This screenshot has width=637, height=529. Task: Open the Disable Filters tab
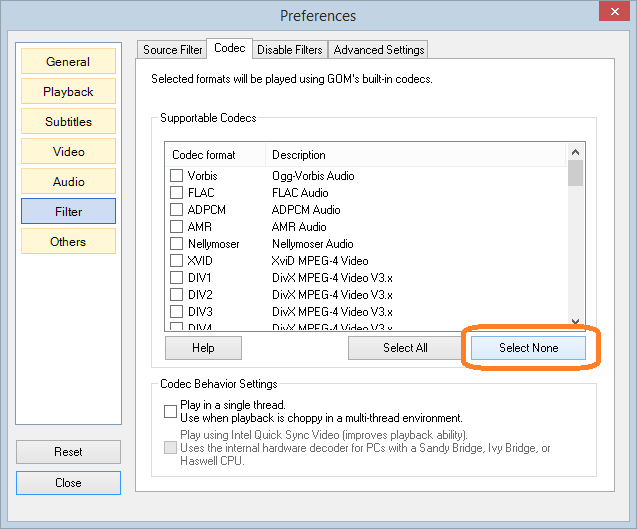click(290, 49)
